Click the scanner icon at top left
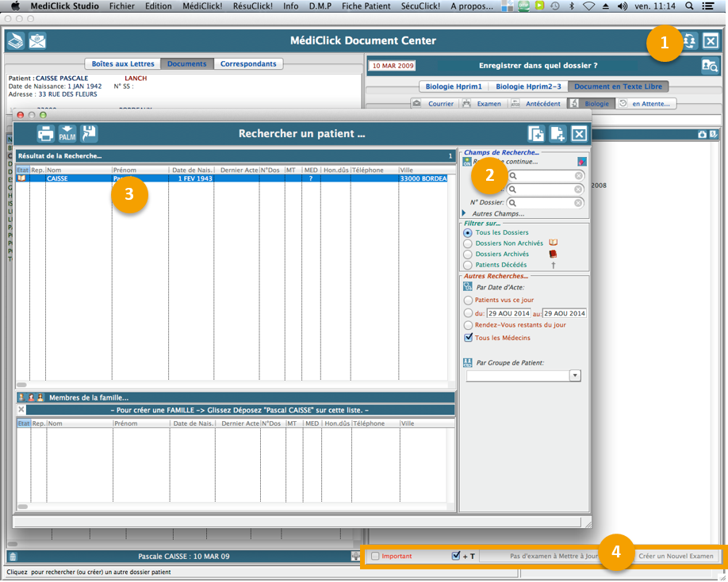The width and height of the screenshot is (728, 582). (14, 40)
